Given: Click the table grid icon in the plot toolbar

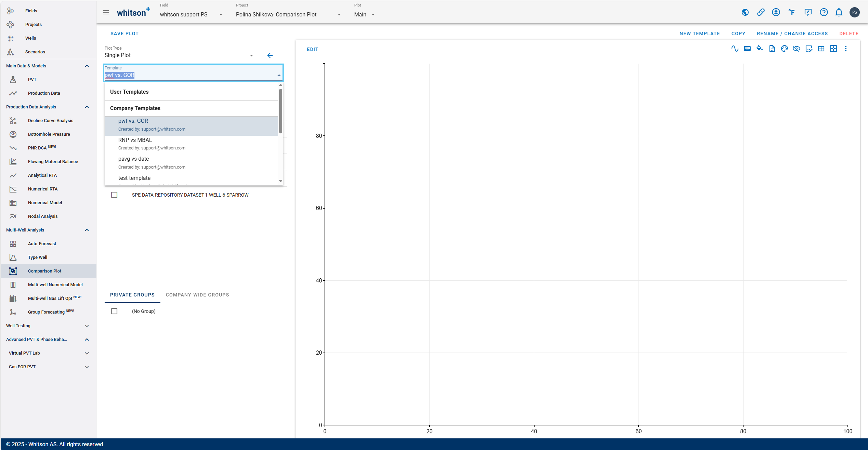Looking at the screenshot, I should (x=821, y=49).
